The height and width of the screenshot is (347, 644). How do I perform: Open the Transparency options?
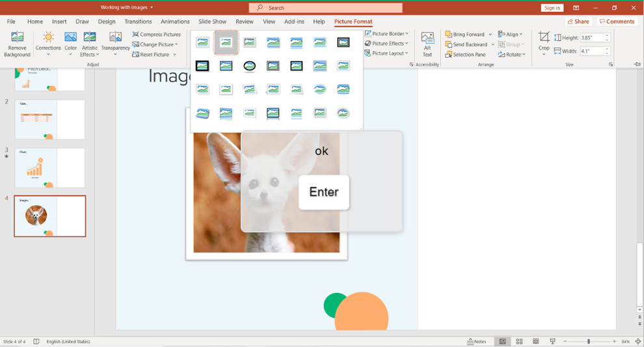coord(115,44)
